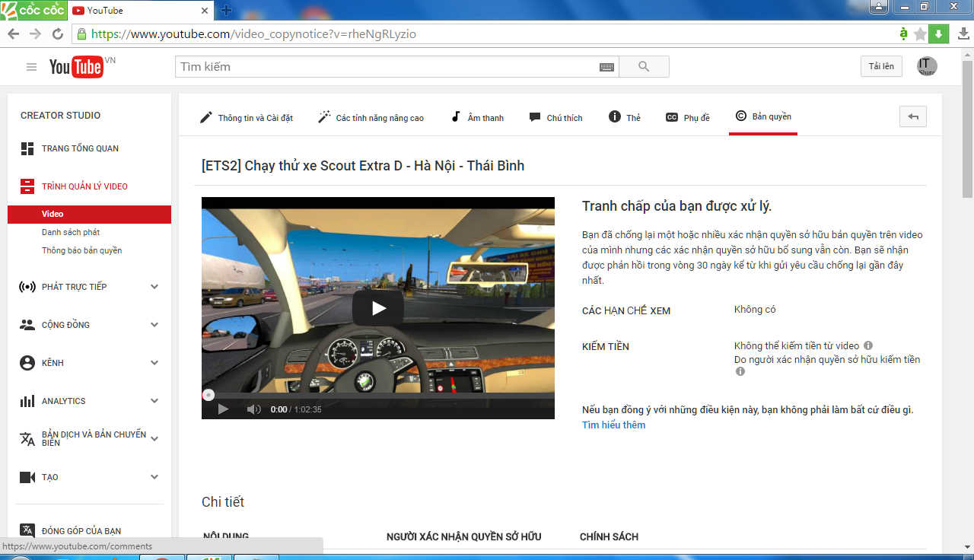Bookmark this page with star icon
Screen dimensions: 974x560
click(x=920, y=34)
